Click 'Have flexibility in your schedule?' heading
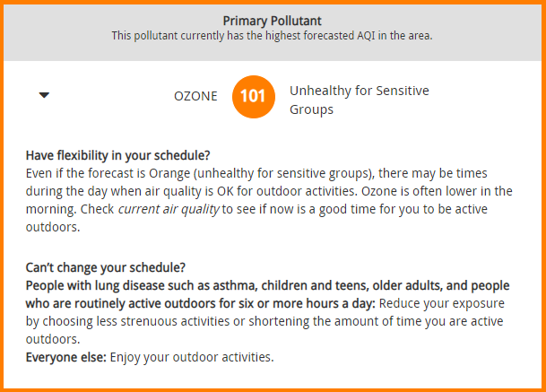This screenshot has width=546, height=392. pyautogui.click(x=117, y=155)
